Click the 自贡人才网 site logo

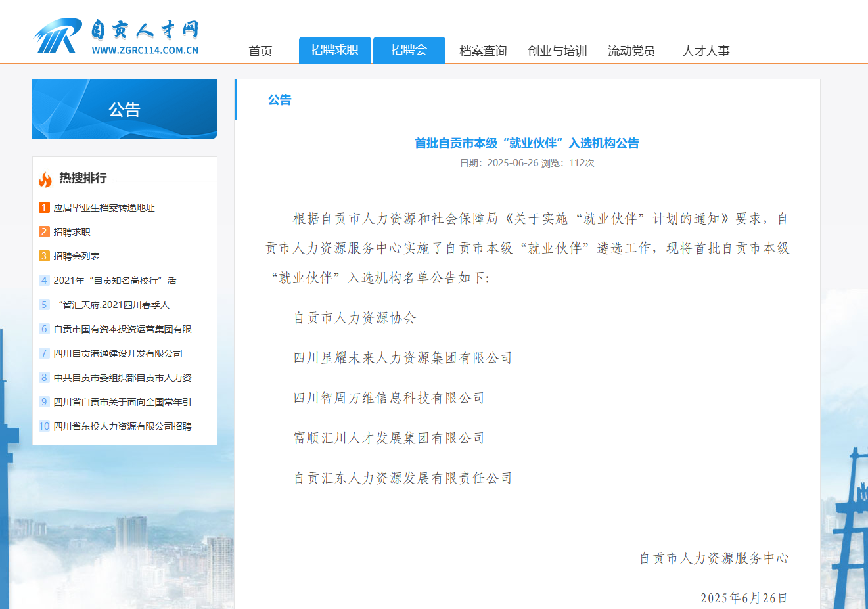[x=116, y=36]
